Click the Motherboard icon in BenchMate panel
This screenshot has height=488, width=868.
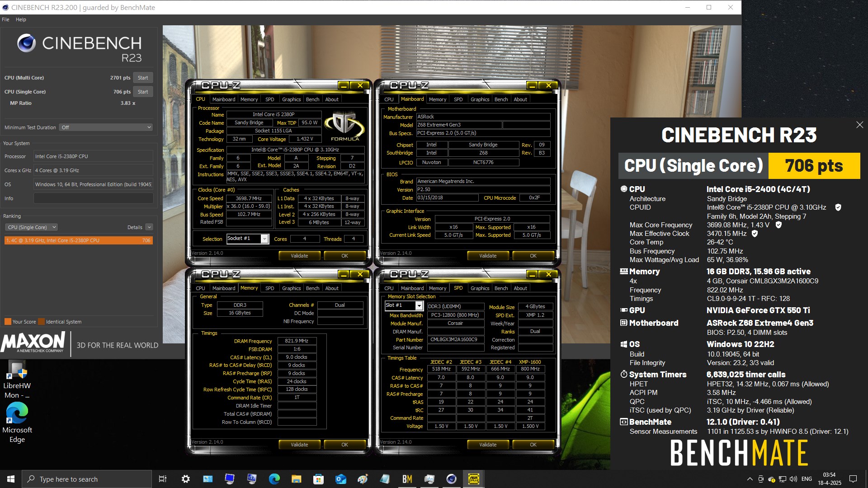(624, 323)
